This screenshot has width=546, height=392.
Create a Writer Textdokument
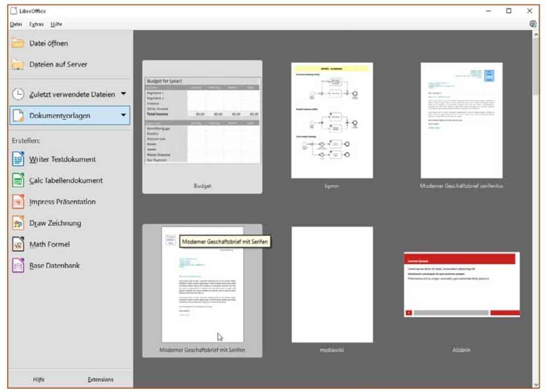click(x=70, y=159)
